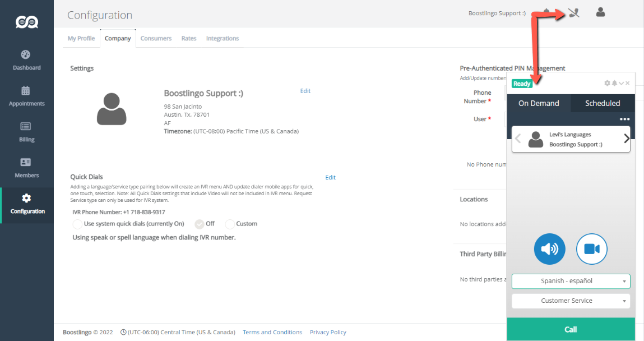Click the notification bell in header
This screenshot has width=644, height=341.
pyautogui.click(x=546, y=12)
